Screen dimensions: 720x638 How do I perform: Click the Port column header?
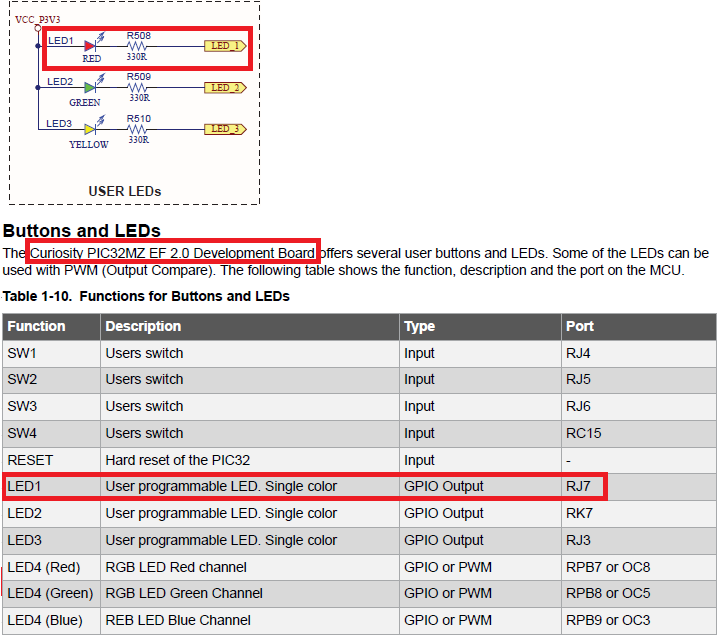point(579,326)
